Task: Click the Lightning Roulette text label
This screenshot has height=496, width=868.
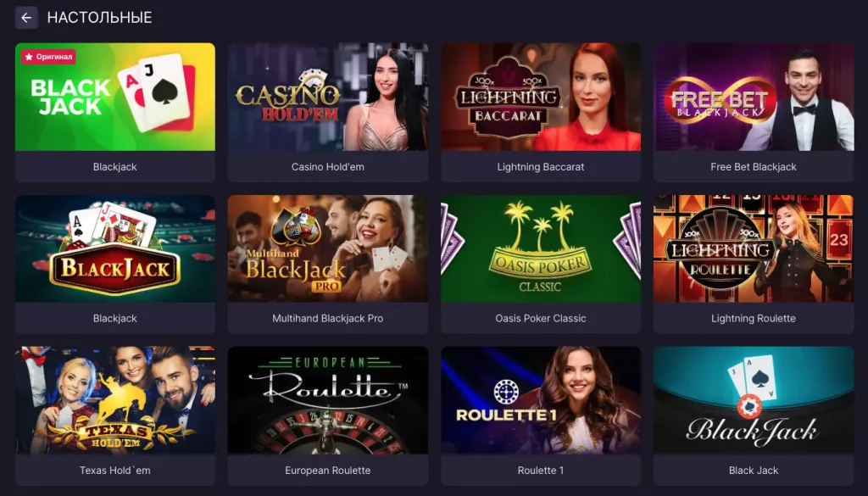Action: pos(754,318)
